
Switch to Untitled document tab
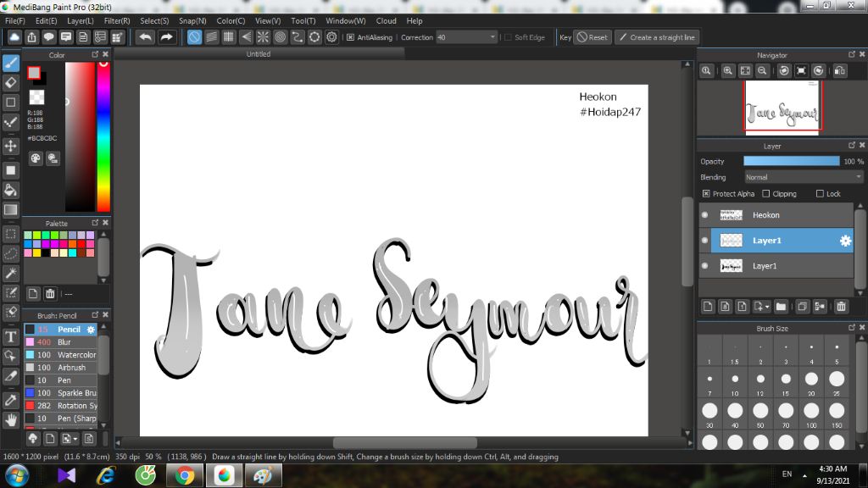click(x=259, y=54)
